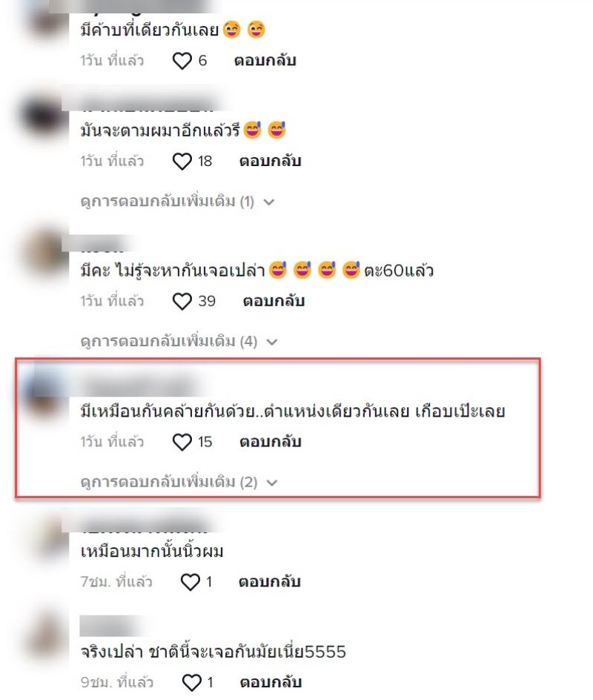
Task: Reply to the comment with 18 likes
Action: click(x=270, y=161)
